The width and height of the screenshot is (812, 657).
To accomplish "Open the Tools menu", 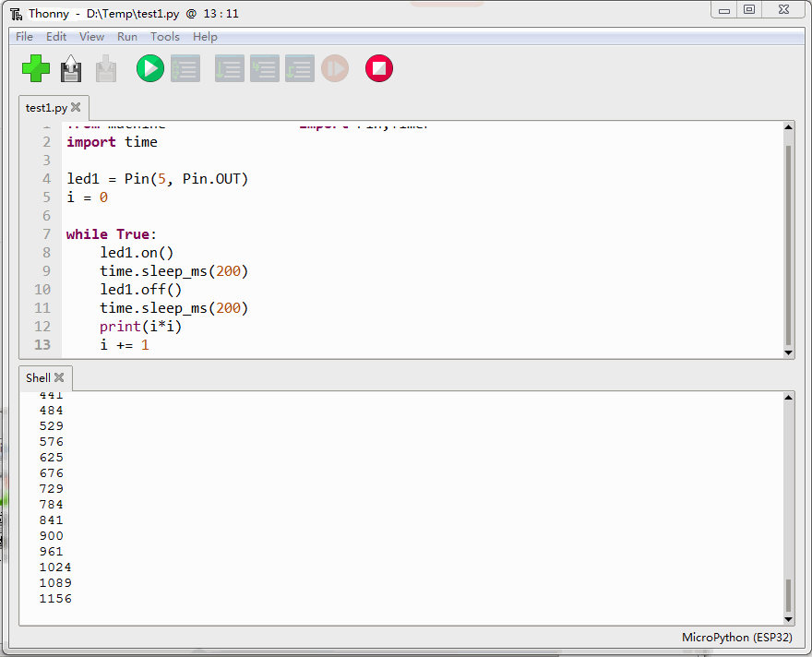I will pos(164,37).
